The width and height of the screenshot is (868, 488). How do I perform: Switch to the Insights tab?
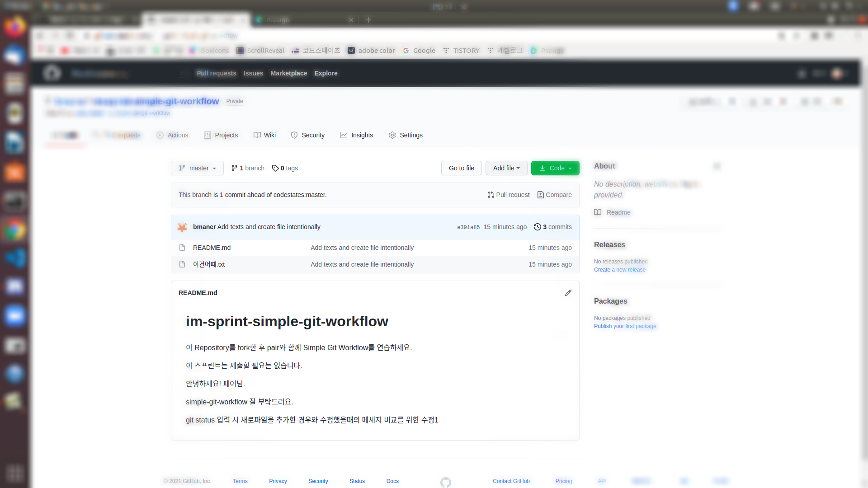pyautogui.click(x=356, y=135)
